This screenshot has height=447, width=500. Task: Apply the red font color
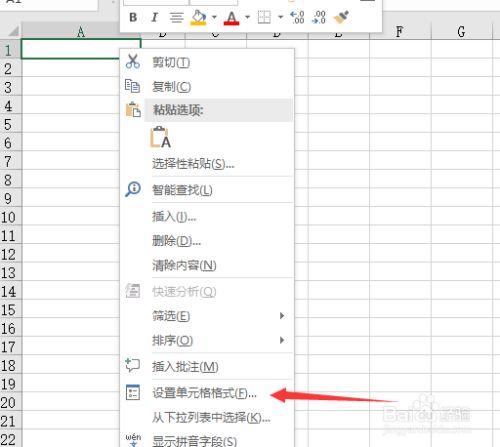[x=232, y=18]
